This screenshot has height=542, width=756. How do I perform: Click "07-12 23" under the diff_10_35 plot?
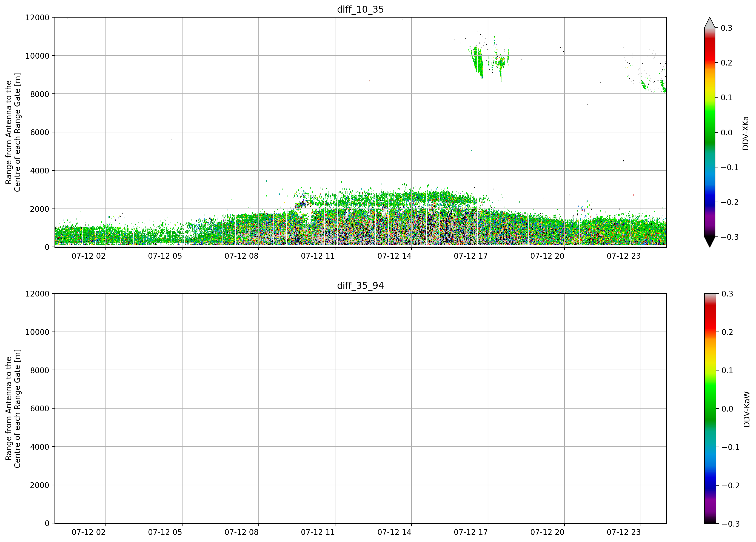tap(624, 256)
